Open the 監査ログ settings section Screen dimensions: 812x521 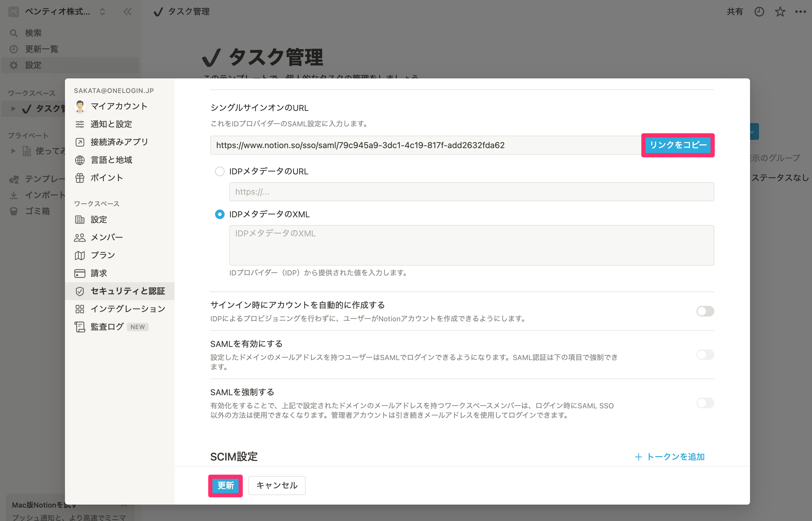coord(120,327)
